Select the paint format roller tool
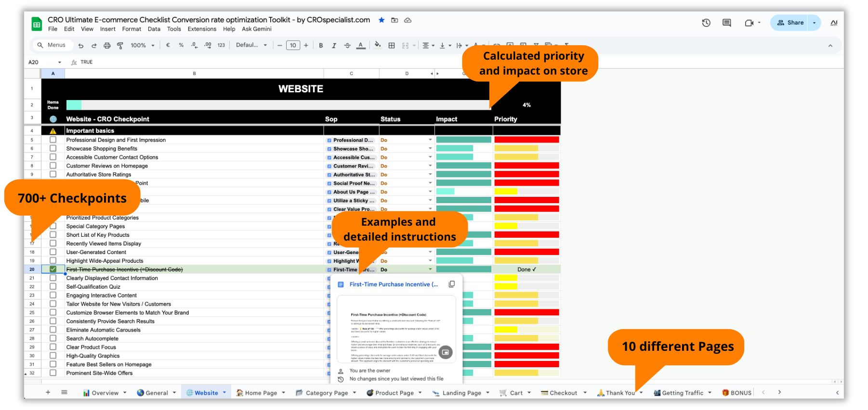Image resolution: width=868 pixels, height=410 pixels. (x=120, y=45)
